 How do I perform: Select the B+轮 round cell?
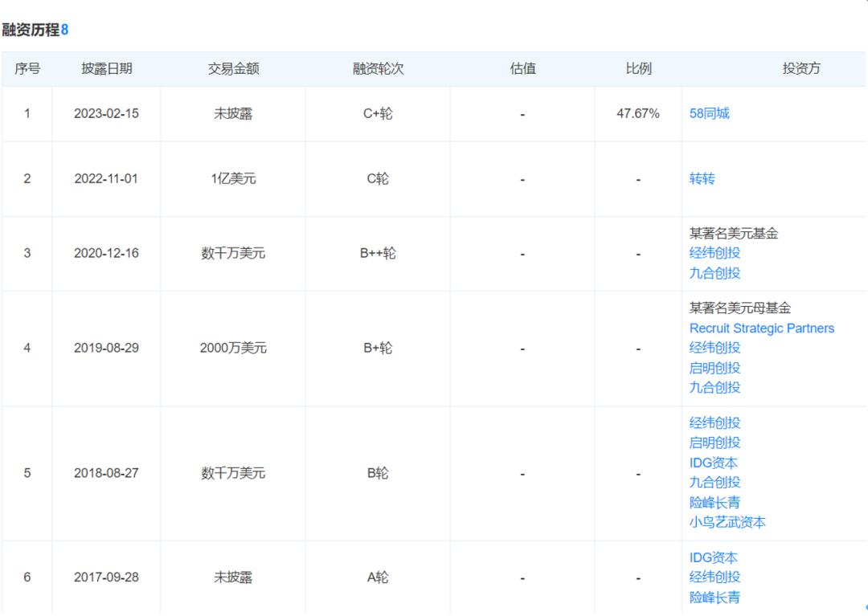378,348
